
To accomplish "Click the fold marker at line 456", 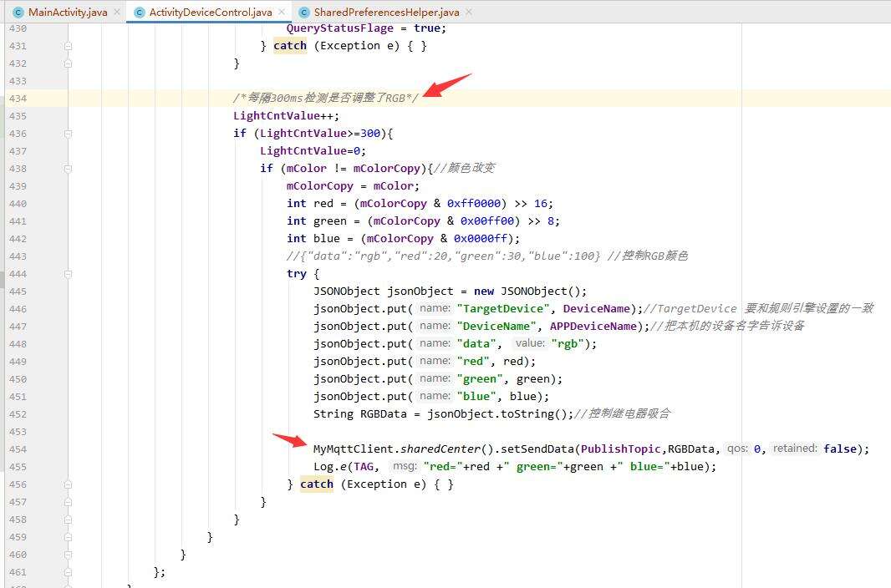I will click(68, 484).
